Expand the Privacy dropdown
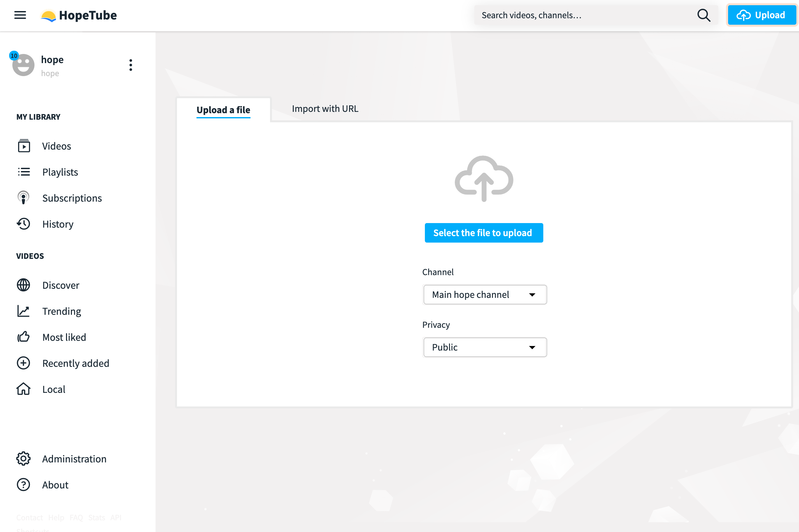The image size is (799, 532). [x=485, y=347]
